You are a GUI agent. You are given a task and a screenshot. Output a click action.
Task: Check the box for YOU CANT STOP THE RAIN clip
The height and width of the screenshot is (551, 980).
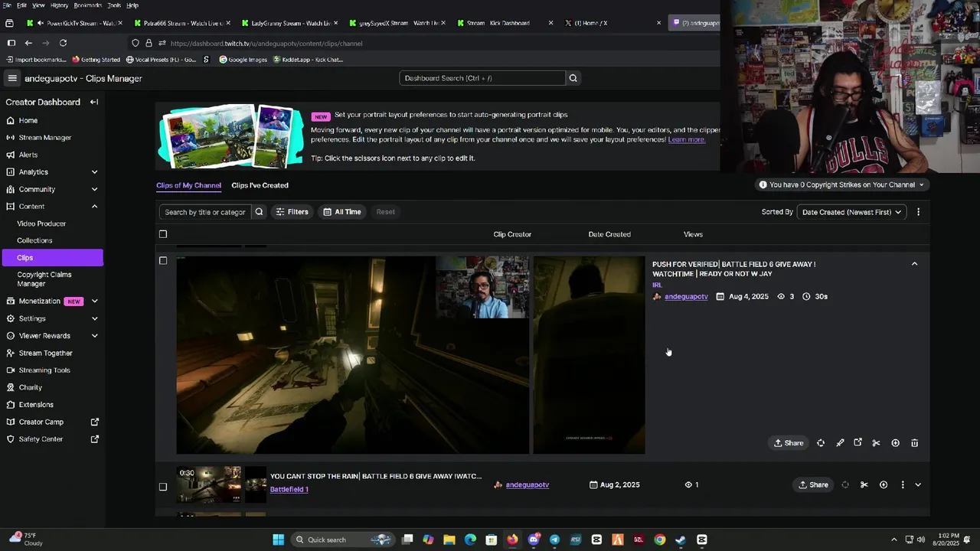pos(162,487)
